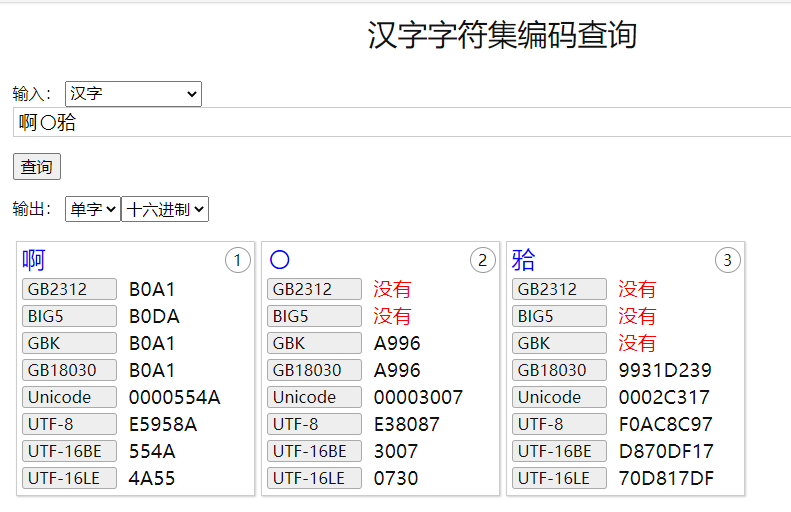Click the Unicode button in third card
This screenshot has width=791, height=512.
pyautogui.click(x=559, y=397)
